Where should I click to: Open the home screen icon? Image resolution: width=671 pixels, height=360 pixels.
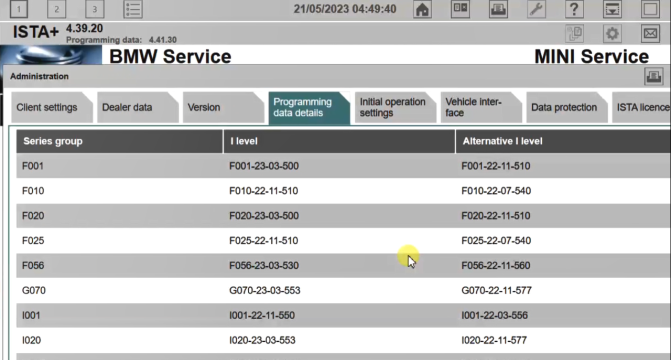click(x=422, y=9)
